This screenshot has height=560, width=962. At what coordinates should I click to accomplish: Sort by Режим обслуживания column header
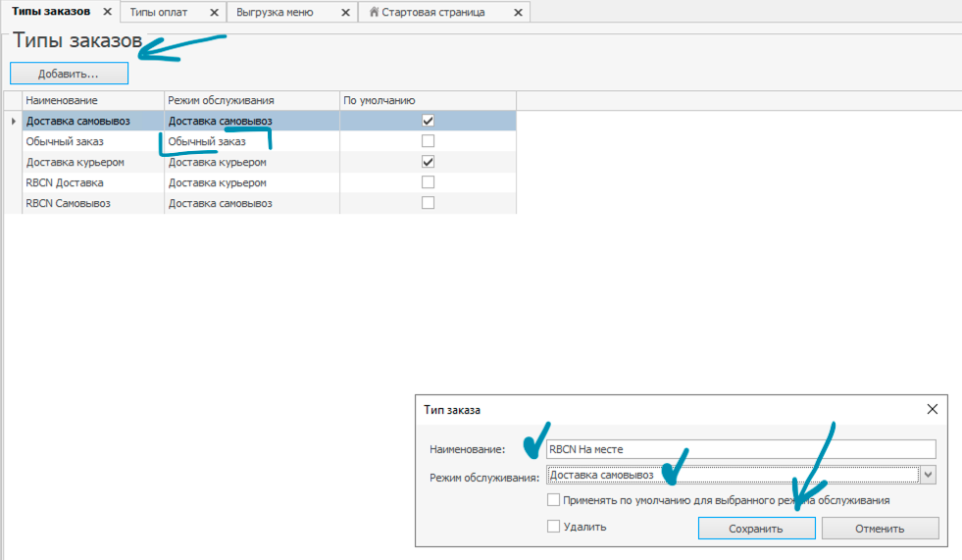250,100
